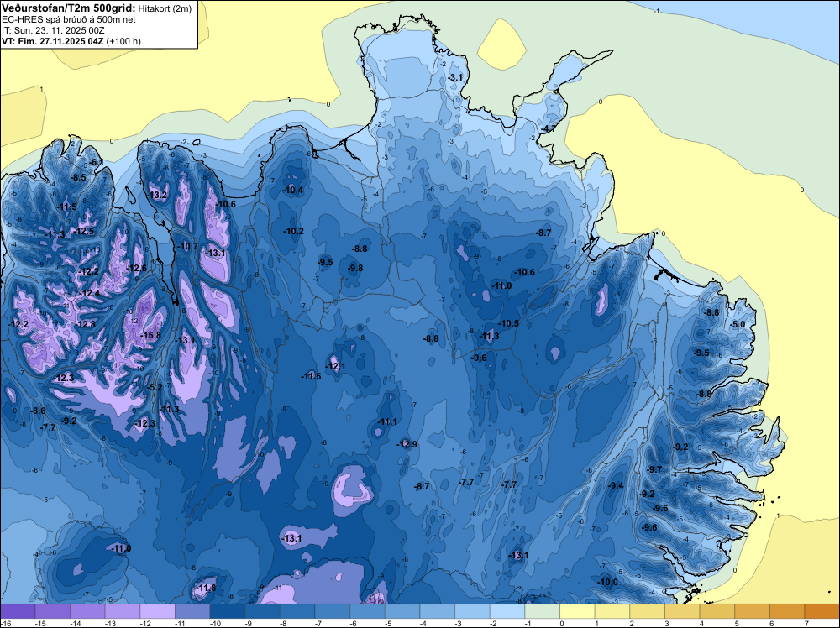
Task: Click the -10.2 temperature value
Action: (x=293, y=231)
